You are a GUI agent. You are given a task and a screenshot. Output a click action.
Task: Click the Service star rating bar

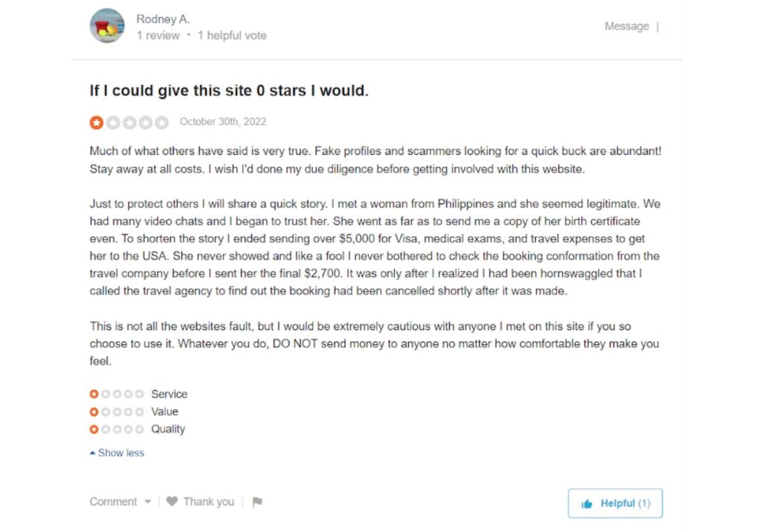click(117, 393)
